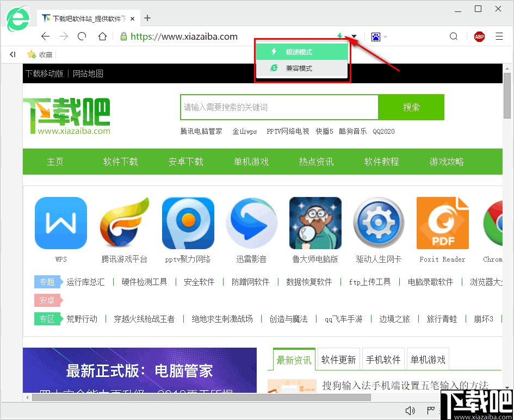Screen dimensions: 514x420
Task: Click the WPS application icon
Action: point(60,223)
